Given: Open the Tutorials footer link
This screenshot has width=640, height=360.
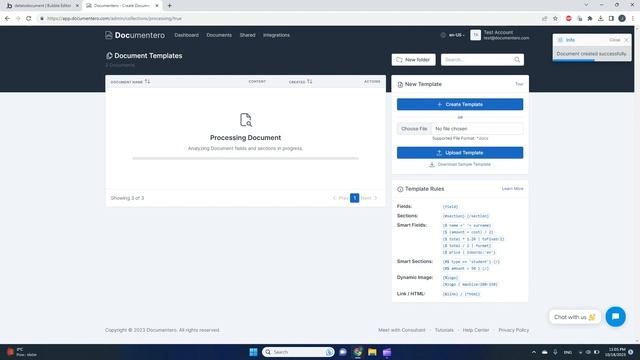Looking at the screenshot, I should tap(444, 330).
